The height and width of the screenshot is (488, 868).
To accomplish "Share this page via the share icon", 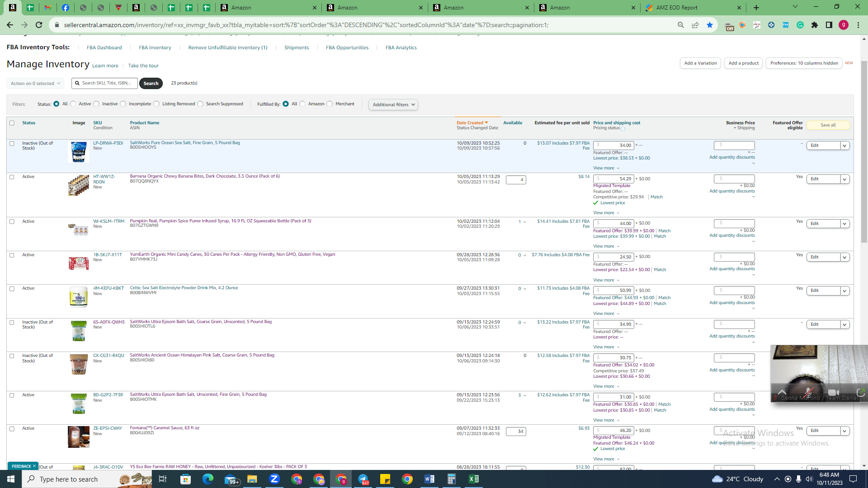I will tap(695, 25).
